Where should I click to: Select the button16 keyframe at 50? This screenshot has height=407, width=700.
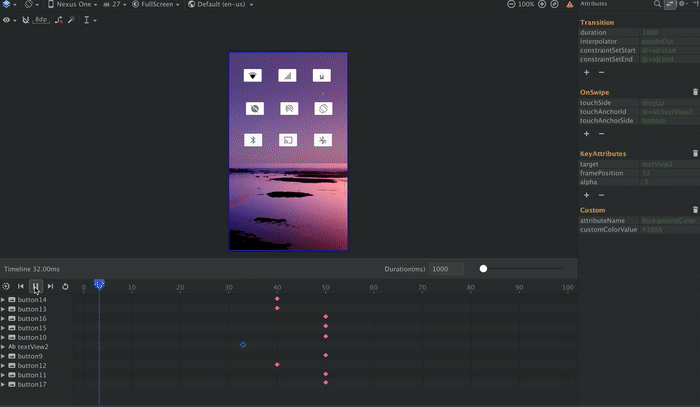[326, 316]
